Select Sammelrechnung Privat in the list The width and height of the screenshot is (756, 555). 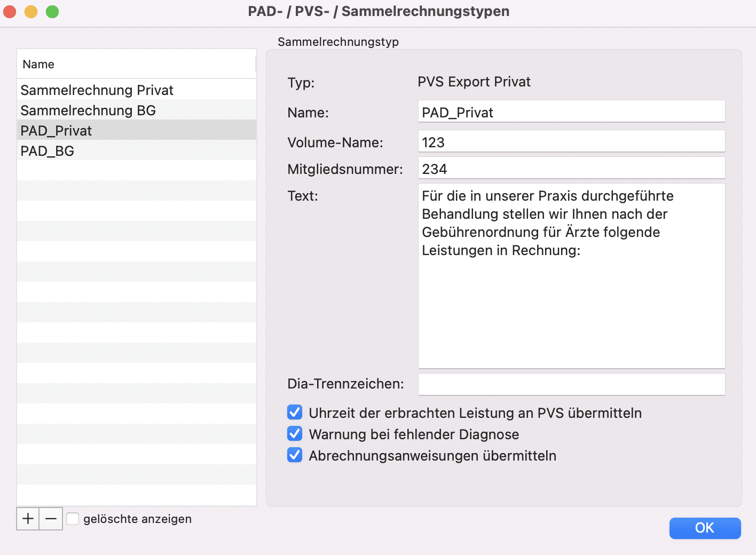click(x=137, y=90)
